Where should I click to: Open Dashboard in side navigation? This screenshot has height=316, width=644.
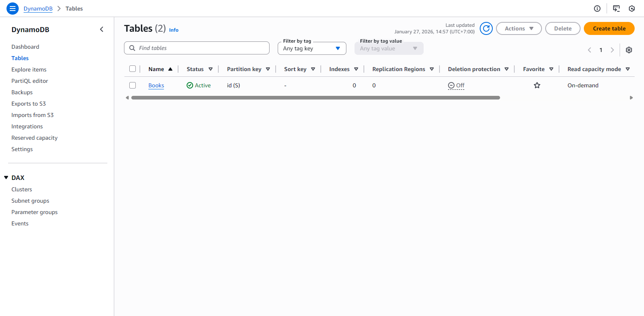tap(25, 47)
